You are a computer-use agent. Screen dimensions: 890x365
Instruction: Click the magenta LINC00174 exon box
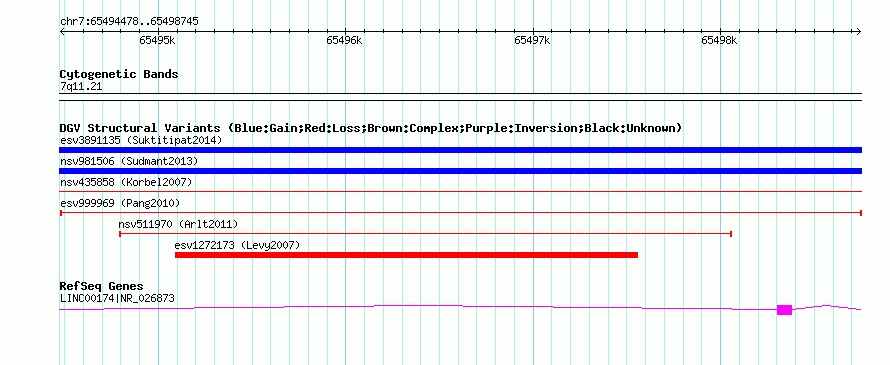784,309
